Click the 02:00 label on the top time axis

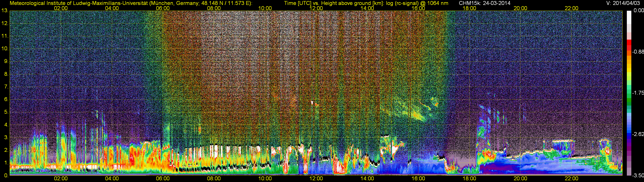pyautogui.click(x=61, y=8)
